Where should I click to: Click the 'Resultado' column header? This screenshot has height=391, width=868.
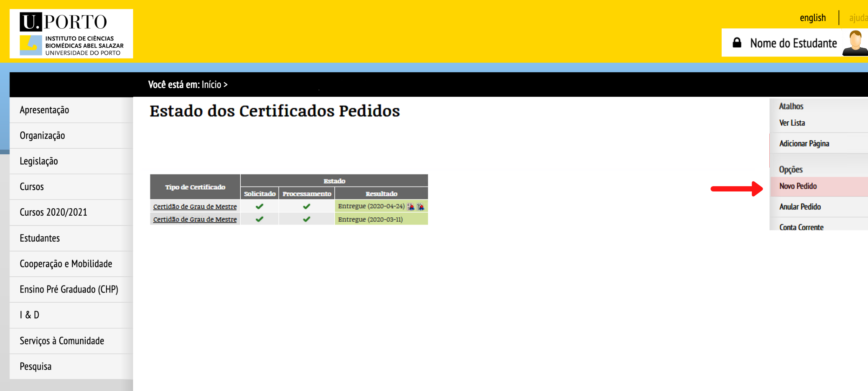point(381,194)
